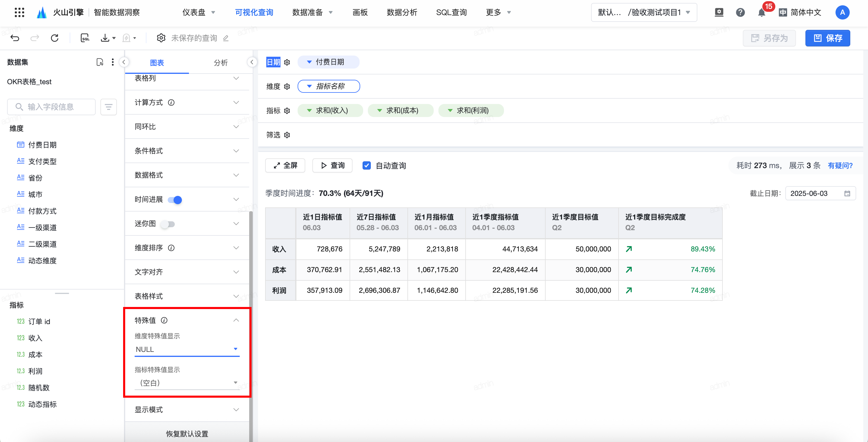This screenshot has width=868, height=442.
Task: Click the 保存 button
Action: point(827,38)
